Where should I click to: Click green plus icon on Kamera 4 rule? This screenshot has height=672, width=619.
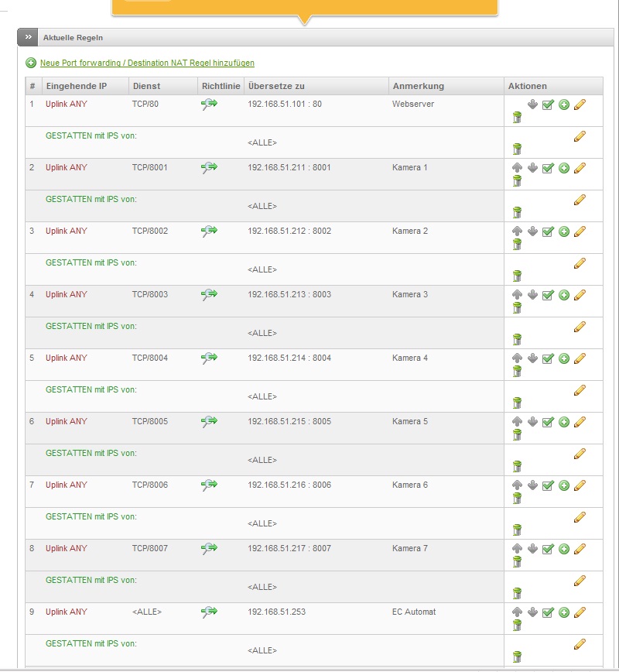564,358
